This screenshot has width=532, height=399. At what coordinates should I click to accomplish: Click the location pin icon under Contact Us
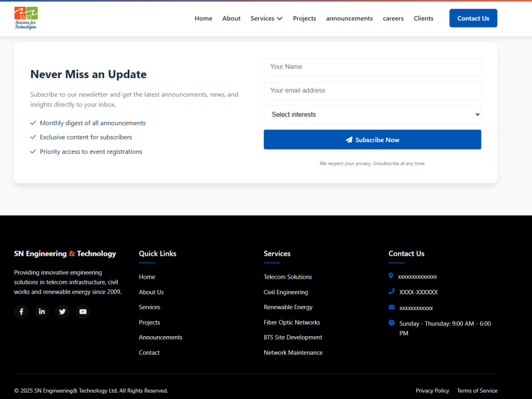pos(391,276)
